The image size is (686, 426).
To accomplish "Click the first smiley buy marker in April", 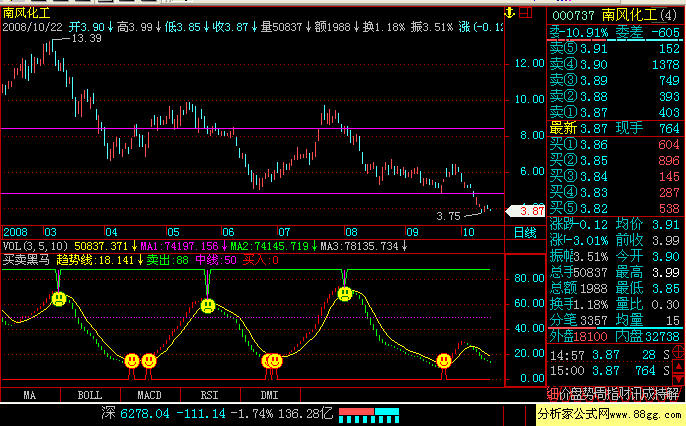I will coord(132,361).
